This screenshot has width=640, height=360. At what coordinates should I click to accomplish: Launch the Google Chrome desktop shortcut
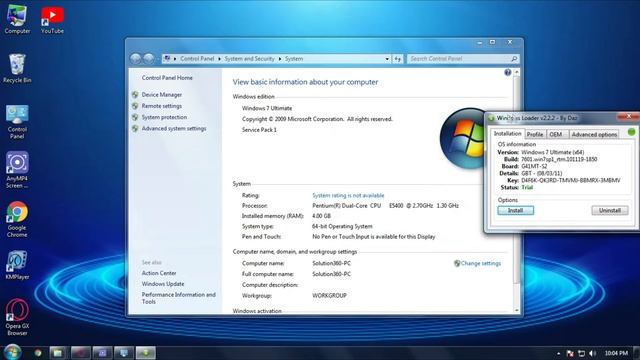pos(17,219)
